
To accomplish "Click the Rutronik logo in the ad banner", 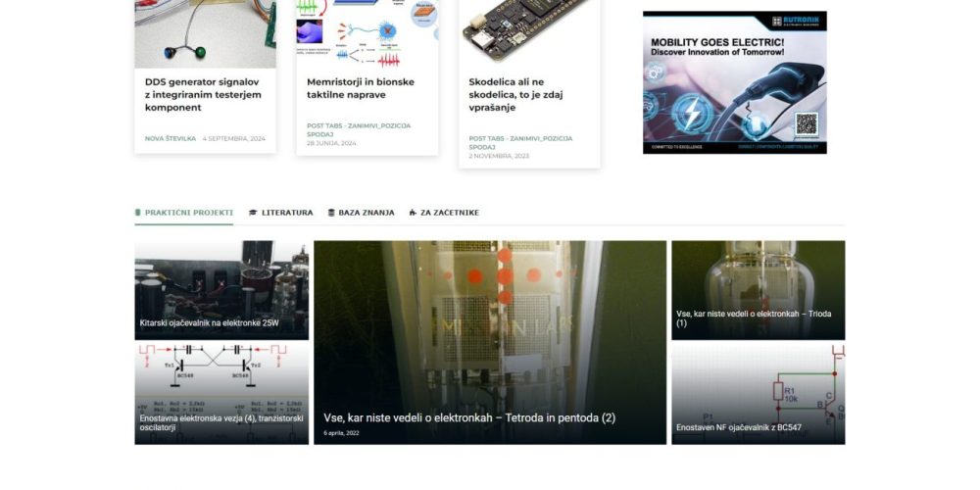I will click(x=797, y=21).
